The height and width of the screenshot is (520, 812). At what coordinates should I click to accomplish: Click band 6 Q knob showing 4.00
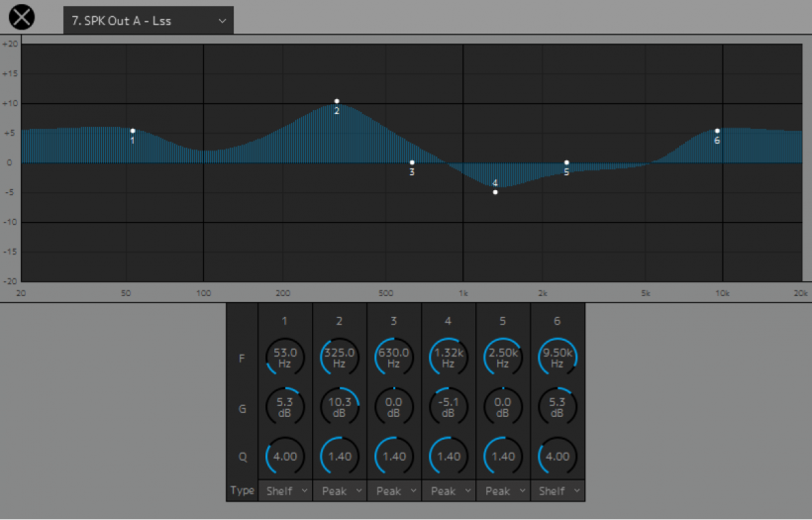(x=558, y=457)
